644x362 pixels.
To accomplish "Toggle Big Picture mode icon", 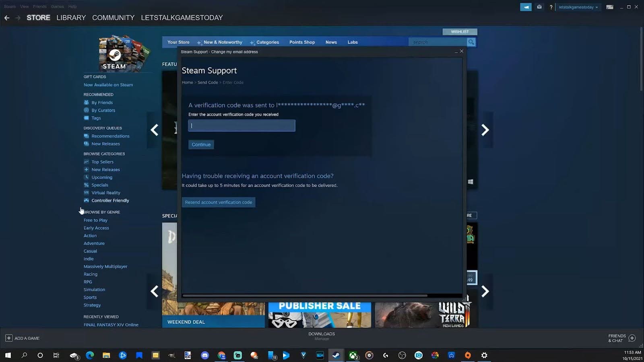I will (x=610, y=7).
